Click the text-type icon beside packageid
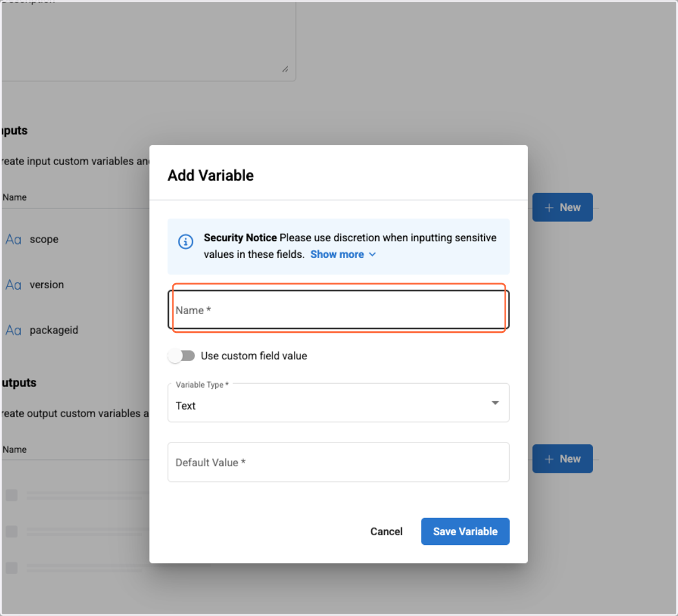 (14, 330)
